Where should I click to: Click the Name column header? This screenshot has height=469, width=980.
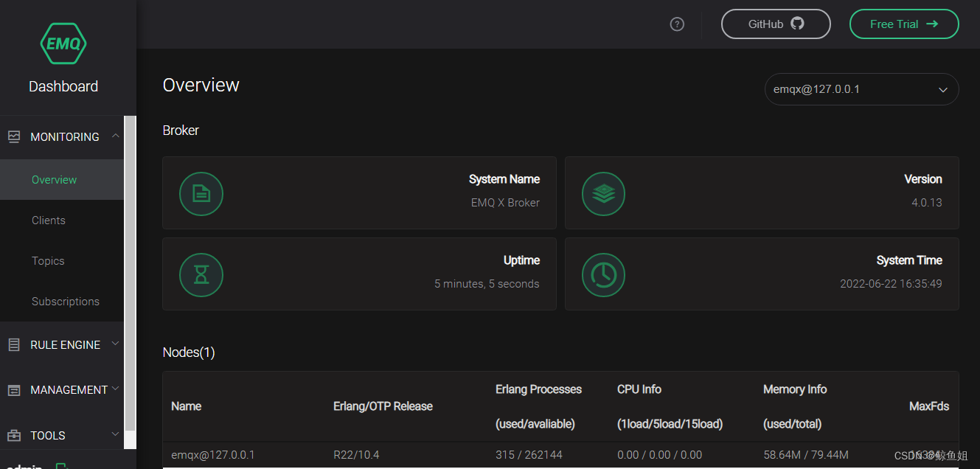click(186, 406)
